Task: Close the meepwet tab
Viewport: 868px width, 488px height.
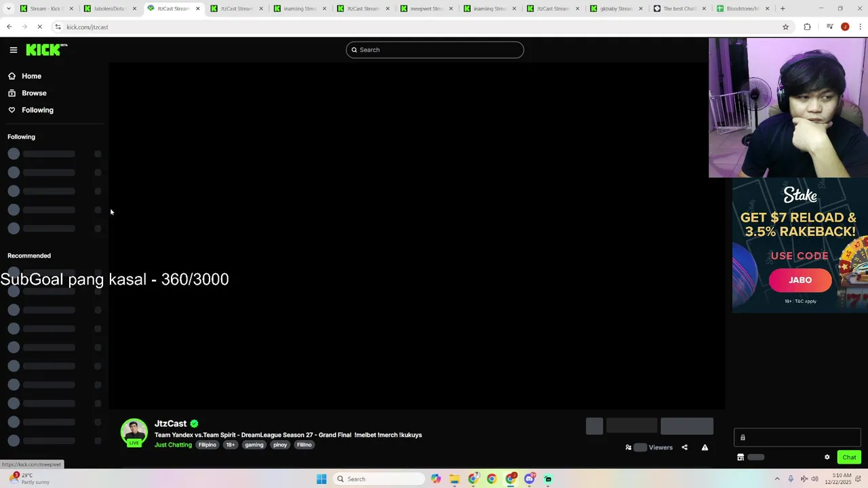Action: pyautogui.click(x=451, y=9)
